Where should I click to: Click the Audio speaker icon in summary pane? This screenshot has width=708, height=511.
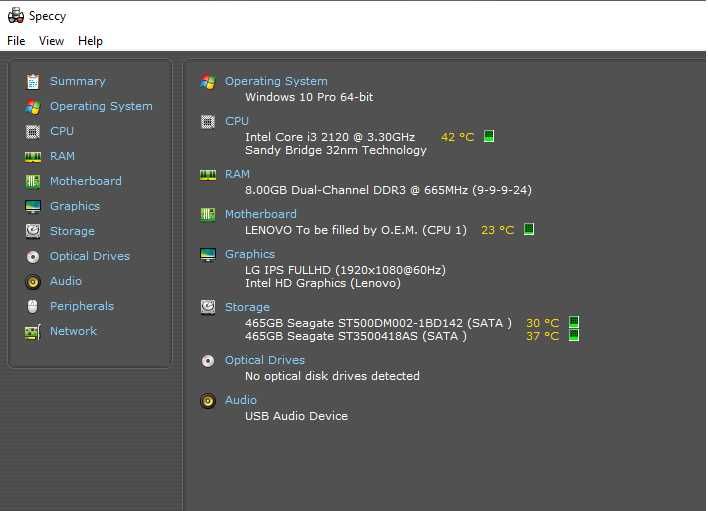(208, 400)
